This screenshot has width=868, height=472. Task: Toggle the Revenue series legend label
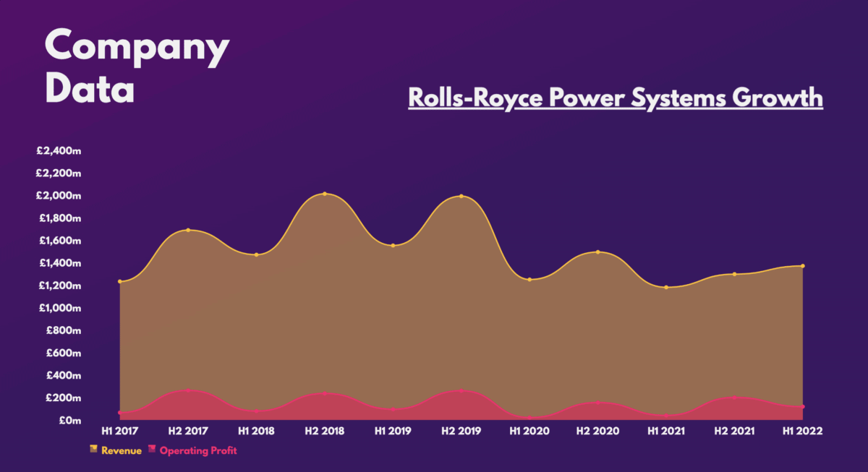[x=121, y=450]
